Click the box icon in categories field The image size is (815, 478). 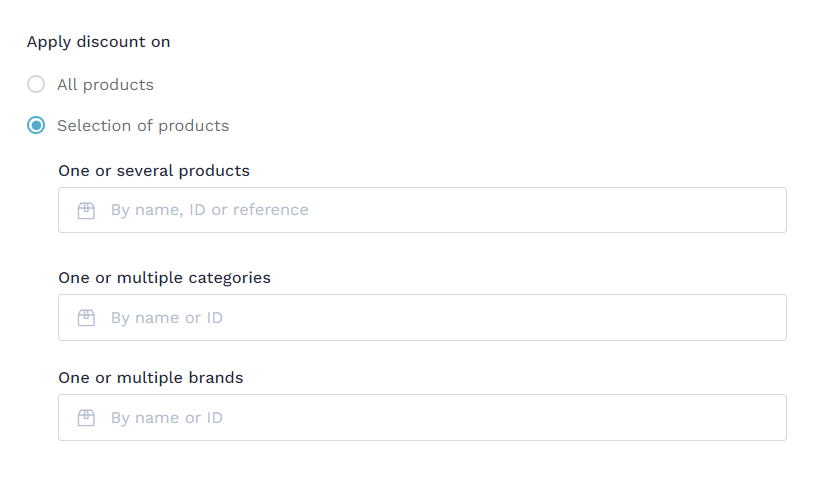86,317
